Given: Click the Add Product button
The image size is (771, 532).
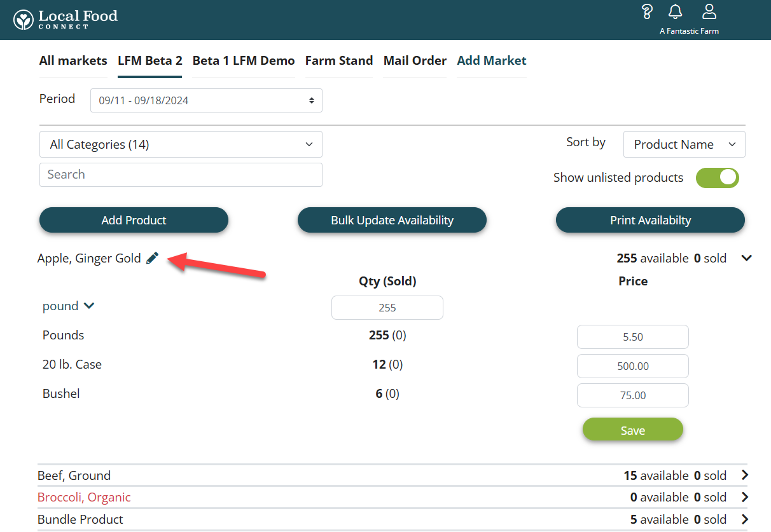Looking at the screenshot, I should [134, 220].
